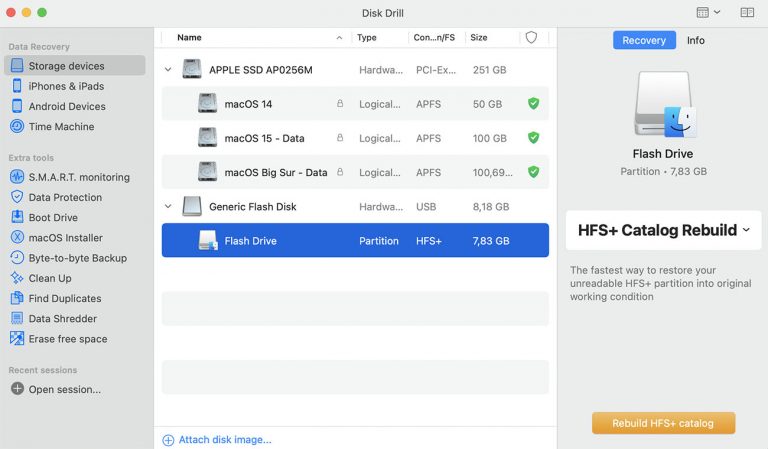Open S.M.A.R.T. monitoring tool icon
Screen dimensions: 768x449
tap(17, 177)
